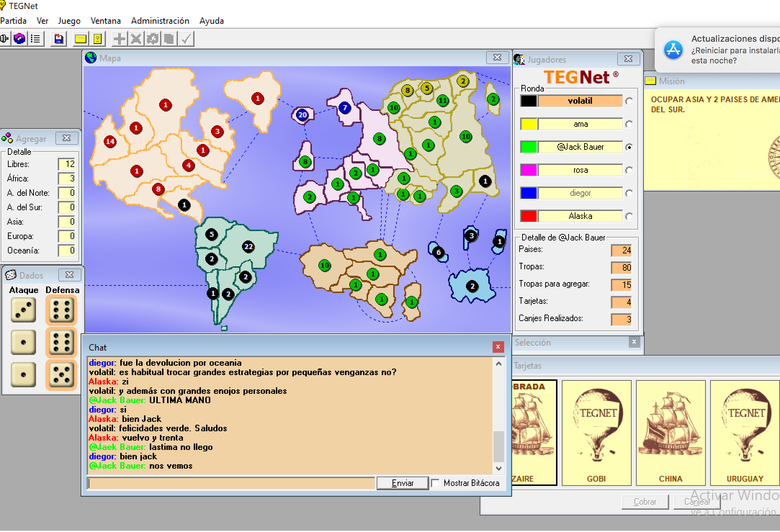Select the radio button next to diegor

click(x=629, y=193)
